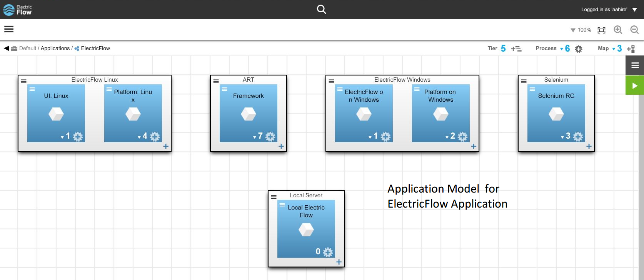Open the Electric Flow home logo
The image size is (644, 280).
pyautogui.click(x=17, y=10)
